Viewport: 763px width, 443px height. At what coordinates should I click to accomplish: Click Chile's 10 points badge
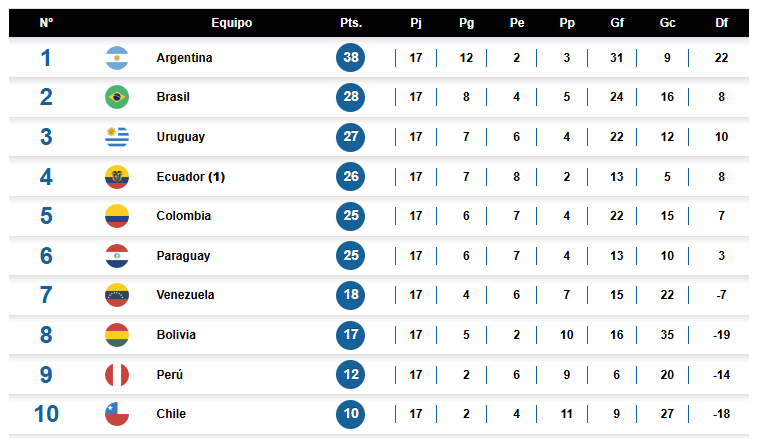pos(351,414)
